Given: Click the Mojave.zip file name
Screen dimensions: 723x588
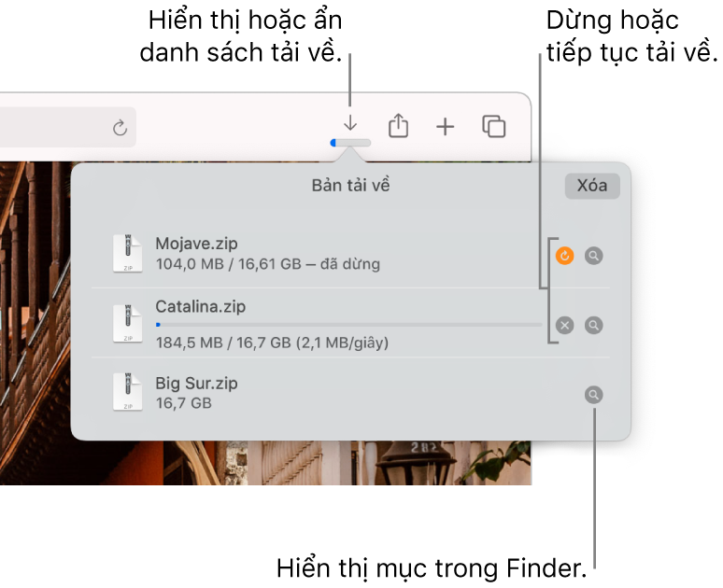Looking at the screenshot, I should (x=196, y=244).
